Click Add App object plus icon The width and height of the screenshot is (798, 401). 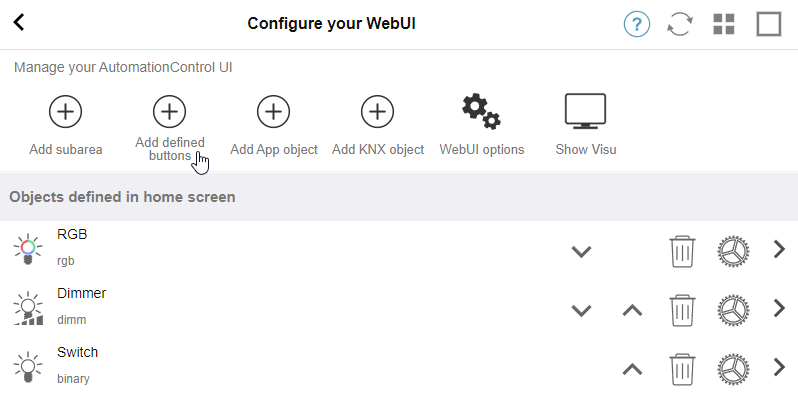pyautogui.click(x=273, y=111)
